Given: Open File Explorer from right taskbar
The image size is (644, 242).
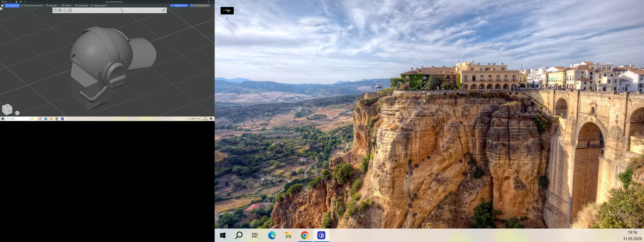Looking at the screenshot, I should tap(288, 235).
